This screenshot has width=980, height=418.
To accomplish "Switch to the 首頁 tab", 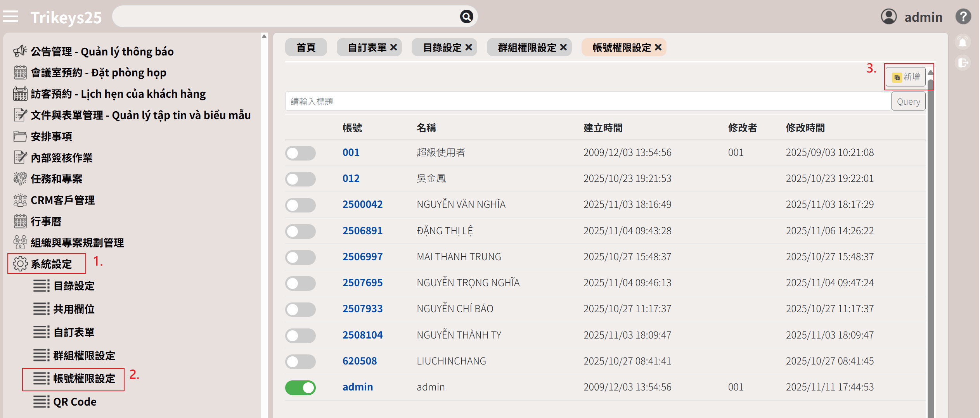I will 306,47.
